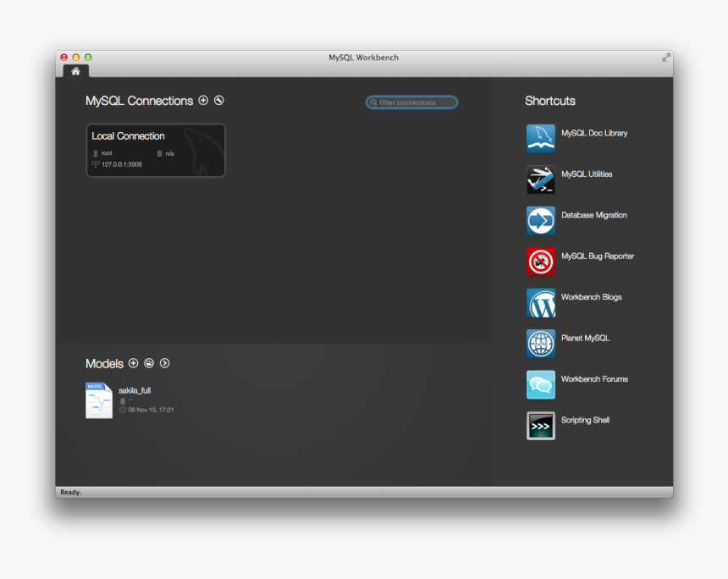Open the manage connections wrench icon
728x579 pixels.
(x=219, y=100)
